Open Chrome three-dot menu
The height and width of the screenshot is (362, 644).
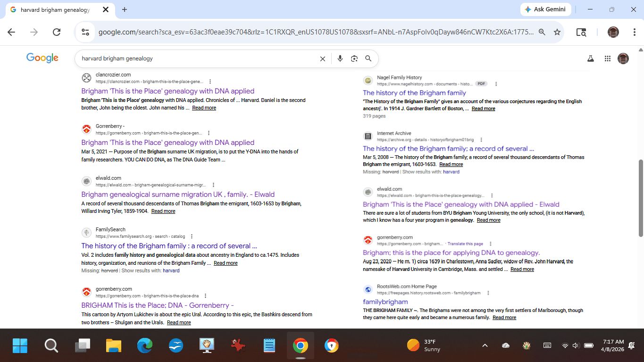(x=635, y=32)
